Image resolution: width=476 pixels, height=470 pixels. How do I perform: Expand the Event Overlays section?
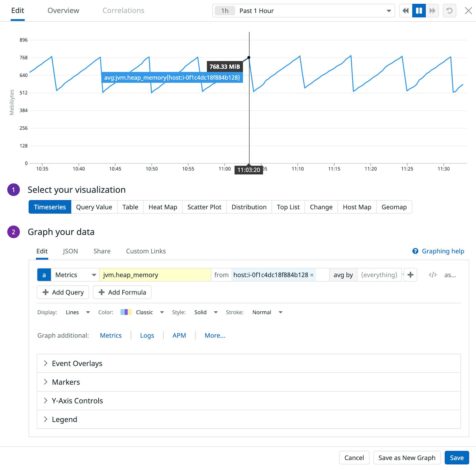coord(77,363)
